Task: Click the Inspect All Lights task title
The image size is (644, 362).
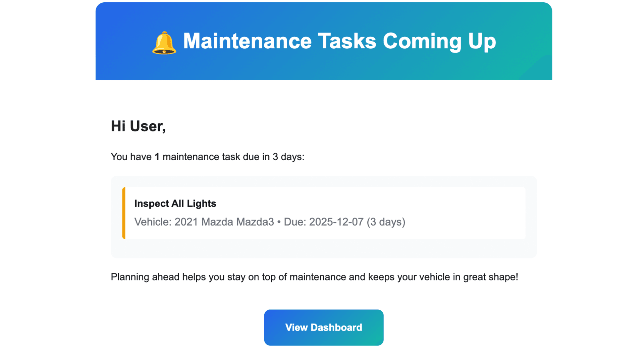Action: [175, 203]
